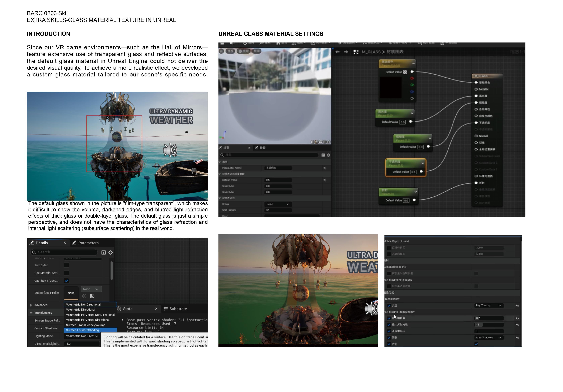This screenshot has width=563, height=392.
Task: Click forward arrow beside M_GLASS breadcrumb
Action: pyautogui.click(x=346, y=52)
